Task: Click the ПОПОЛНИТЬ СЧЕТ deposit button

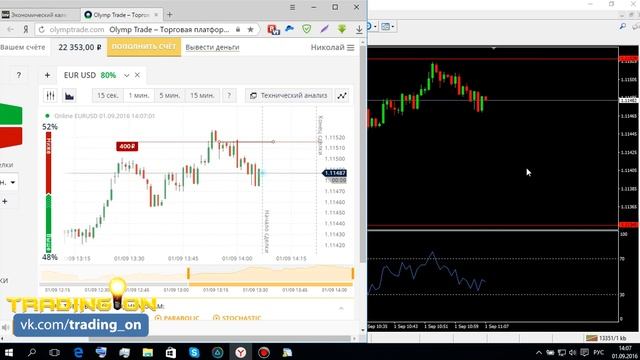Action: (x=144, y=47)
